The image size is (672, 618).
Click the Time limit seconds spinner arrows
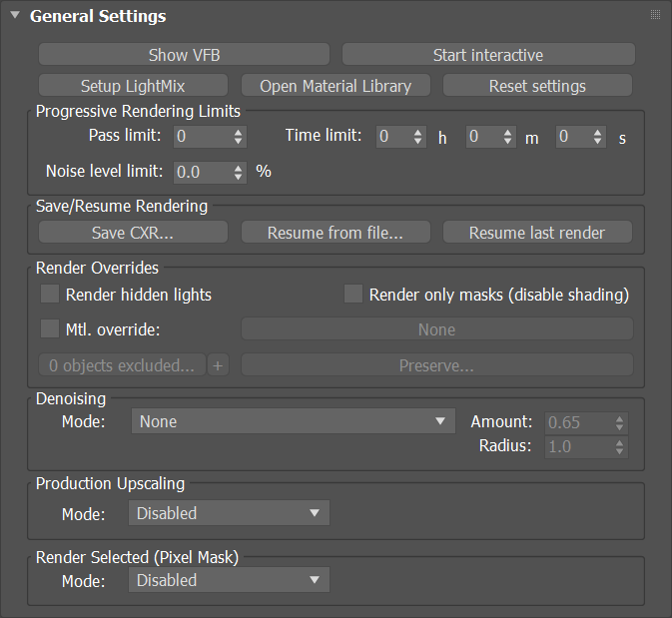click(597, 137)
